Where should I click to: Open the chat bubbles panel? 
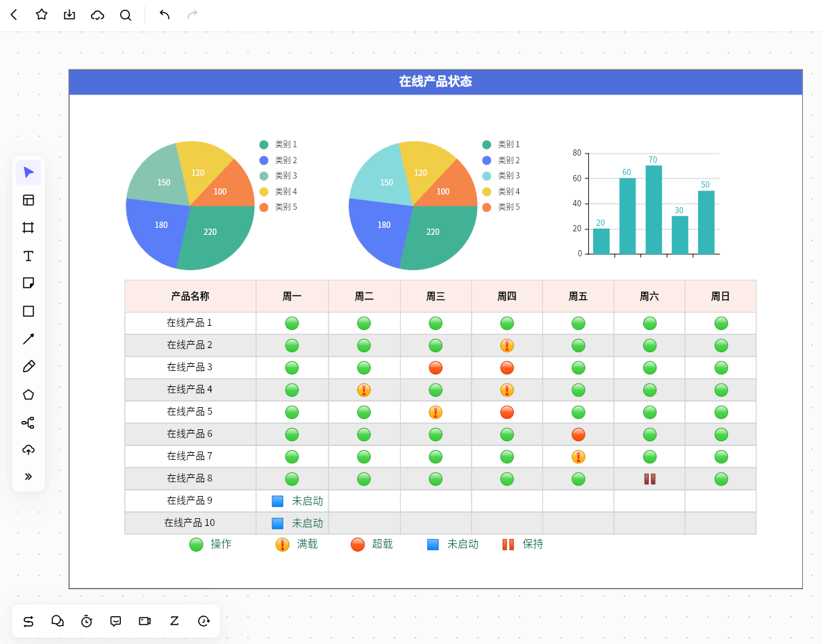coord(58,621)
